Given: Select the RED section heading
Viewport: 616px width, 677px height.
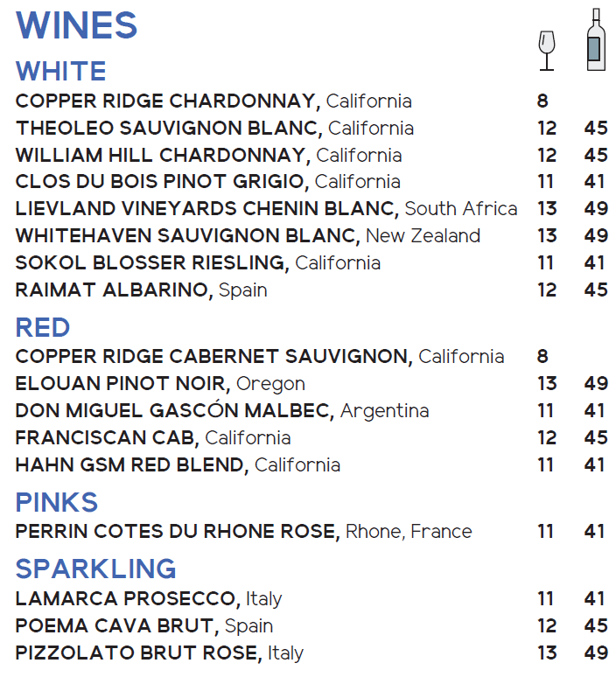Looking at the screenshot, I should (43, 327).
